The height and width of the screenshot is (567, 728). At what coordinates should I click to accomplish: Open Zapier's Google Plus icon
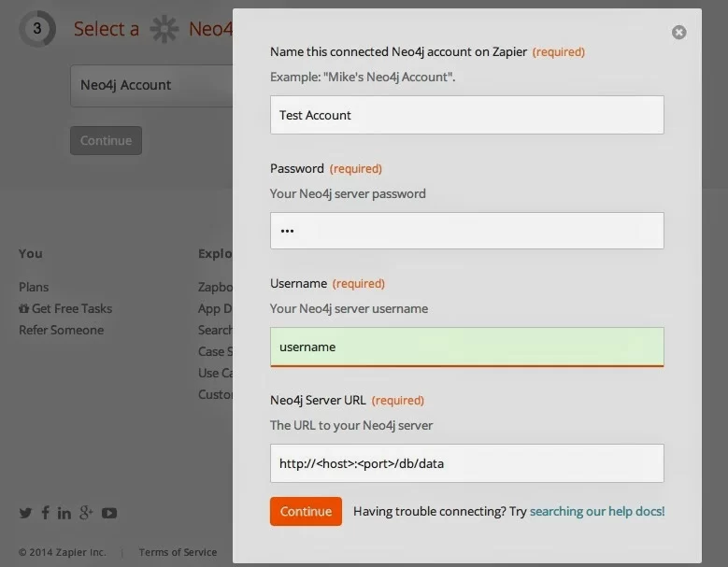click(86, 512)
